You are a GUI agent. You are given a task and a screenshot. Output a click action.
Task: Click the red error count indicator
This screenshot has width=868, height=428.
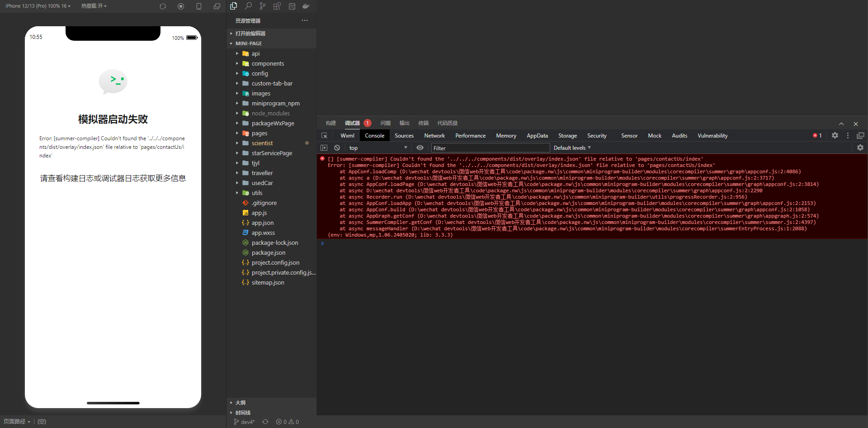click(x=817, y=136)
